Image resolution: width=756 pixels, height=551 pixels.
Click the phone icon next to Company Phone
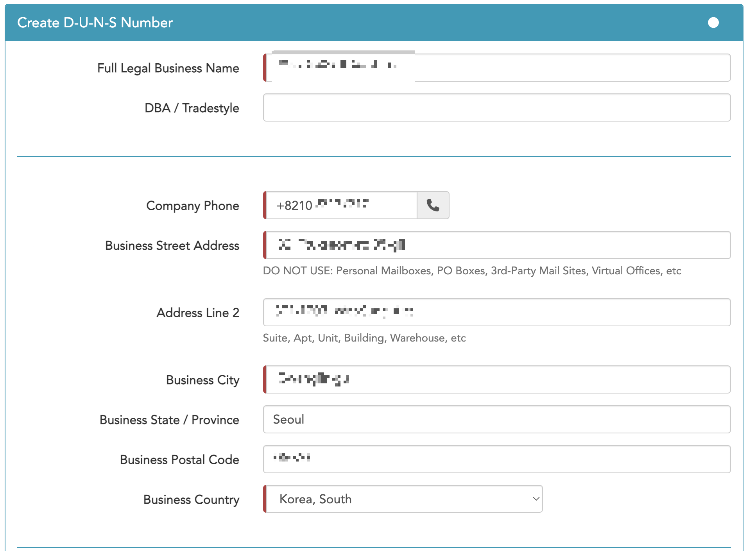click(x=433, y=205)
